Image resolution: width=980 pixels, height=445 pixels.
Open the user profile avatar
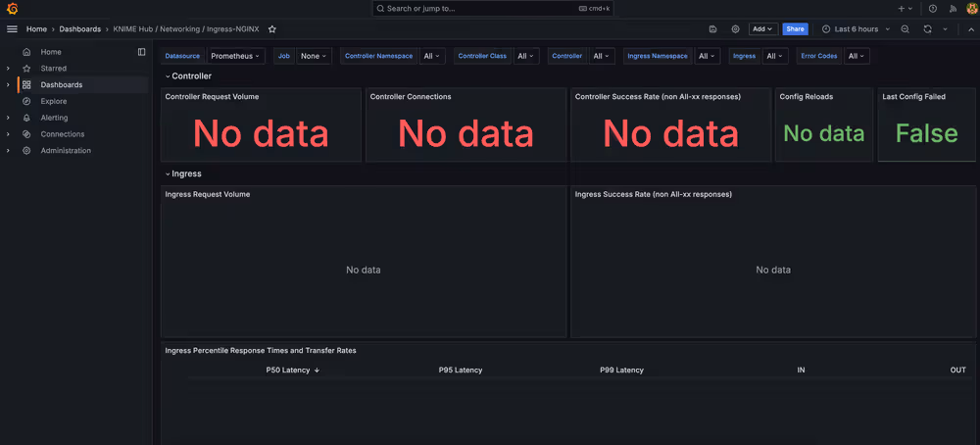coord(971,9)
